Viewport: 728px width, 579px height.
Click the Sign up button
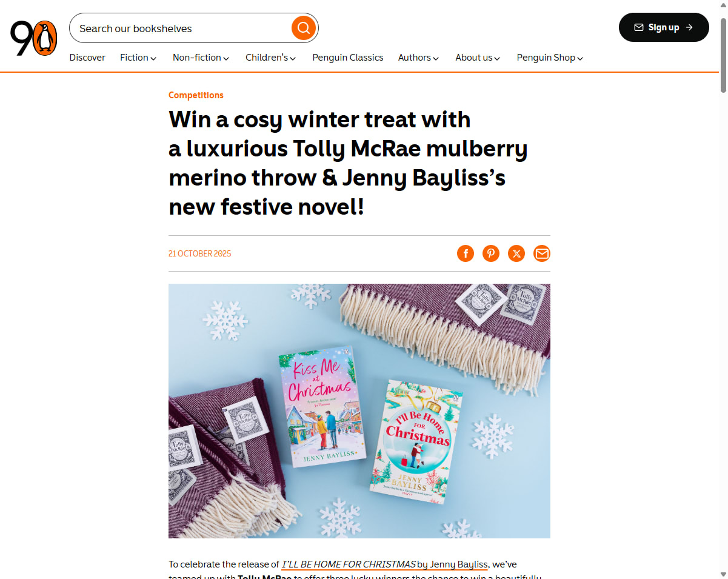point(664,27)
